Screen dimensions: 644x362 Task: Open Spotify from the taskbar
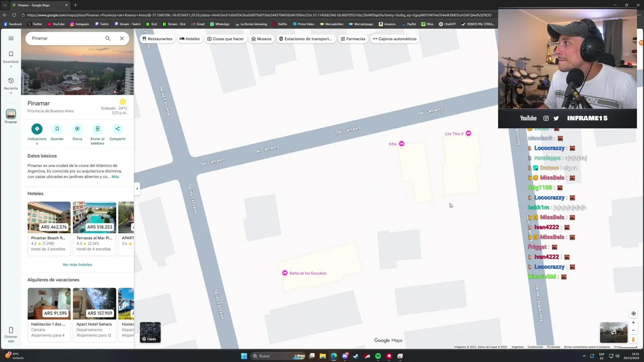(378, 356)
